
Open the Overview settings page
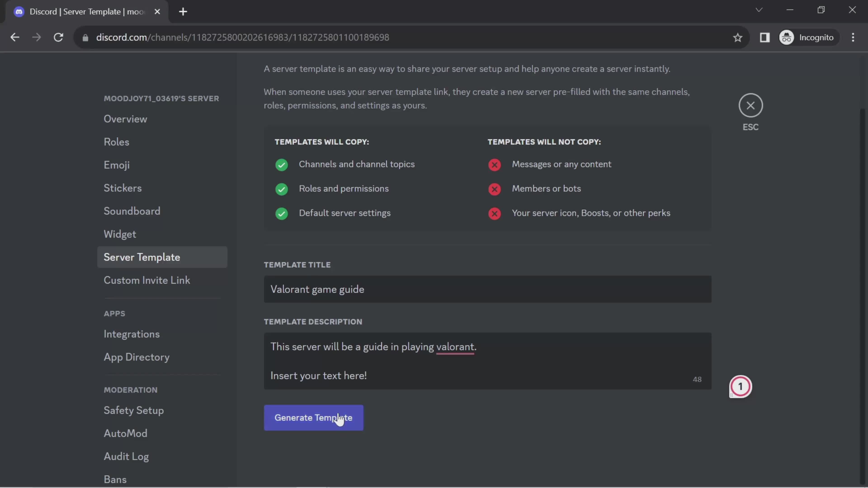126,119
